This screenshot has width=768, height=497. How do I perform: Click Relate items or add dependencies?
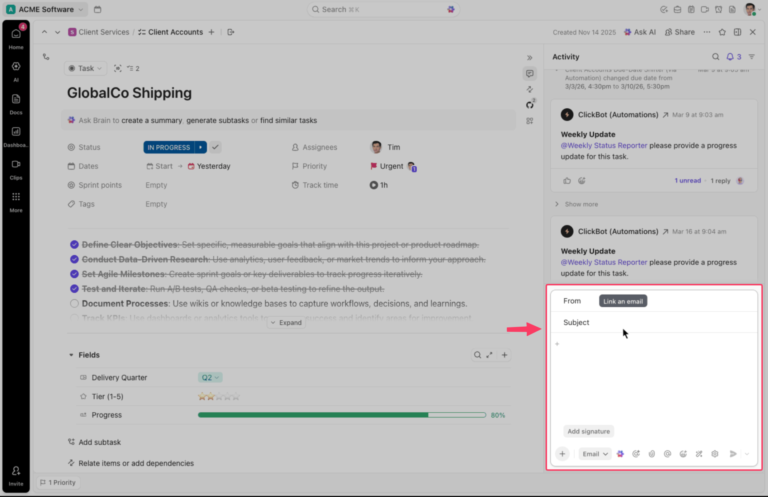pos(131,463)
